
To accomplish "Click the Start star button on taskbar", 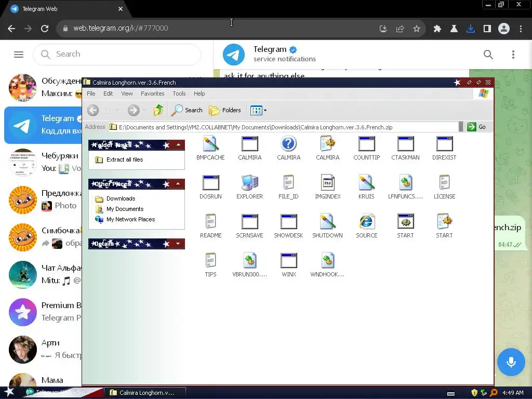I will 9,392.
